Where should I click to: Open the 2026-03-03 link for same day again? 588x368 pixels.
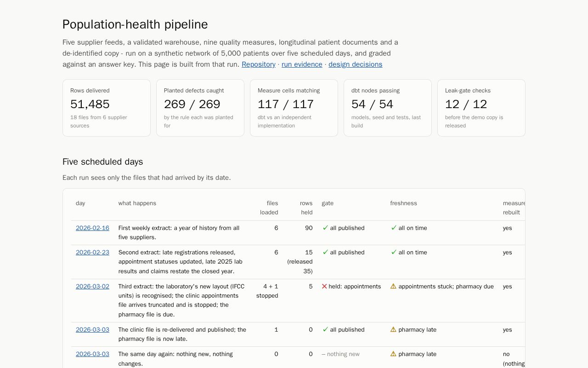point(92,354)
